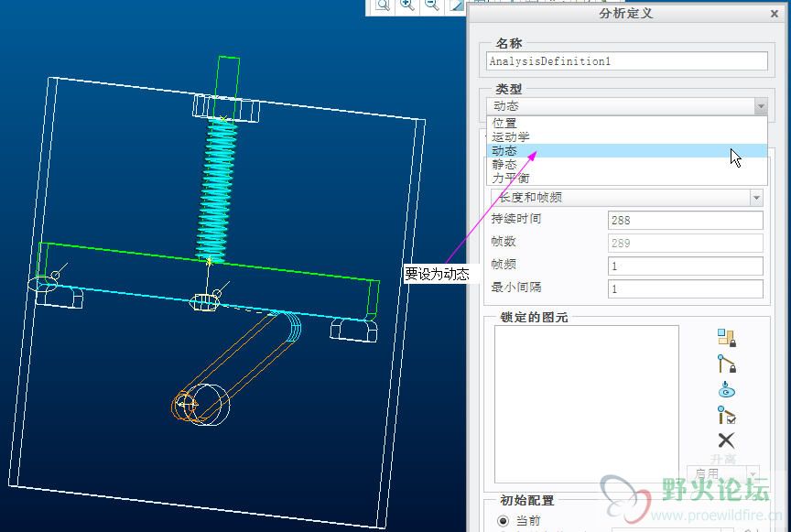
Task: Click the zoom in magnifier icon
Action: click(x=407, y=5)
